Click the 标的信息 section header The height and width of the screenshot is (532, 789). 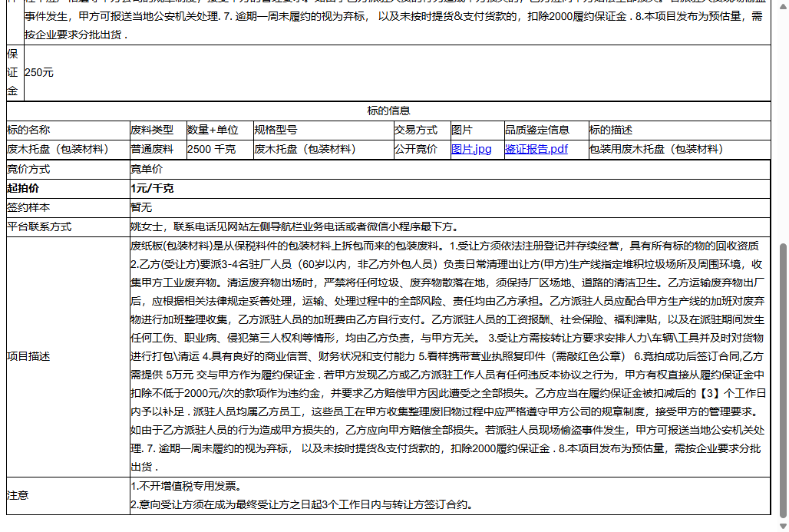388,111
